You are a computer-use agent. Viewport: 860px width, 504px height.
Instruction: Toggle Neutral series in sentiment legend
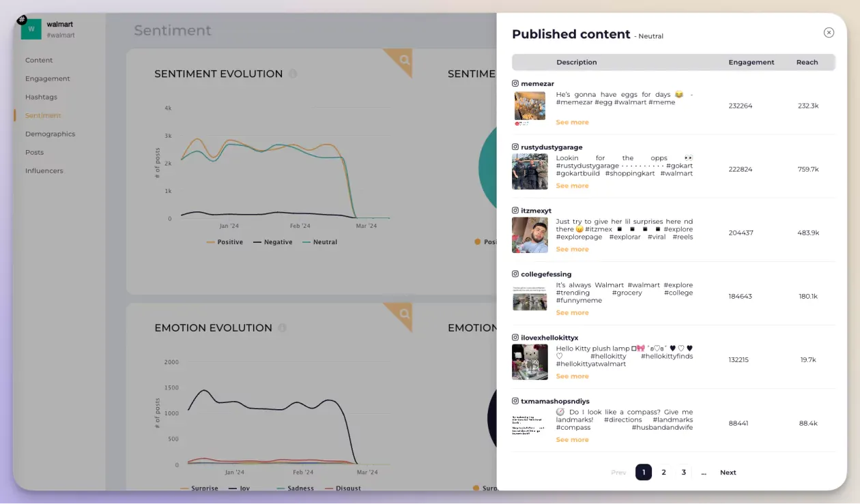click(x=319, y=242)
